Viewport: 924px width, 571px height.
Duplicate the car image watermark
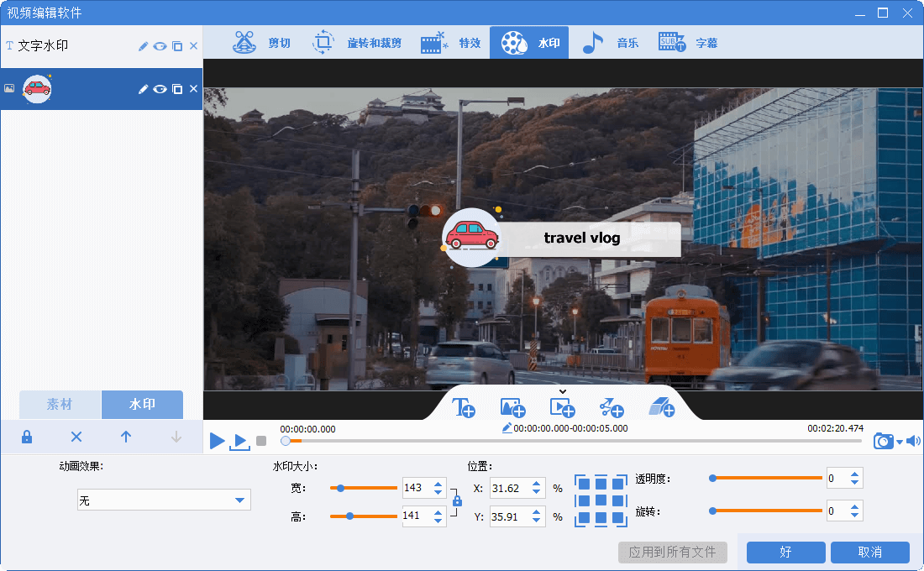(177, 89)
